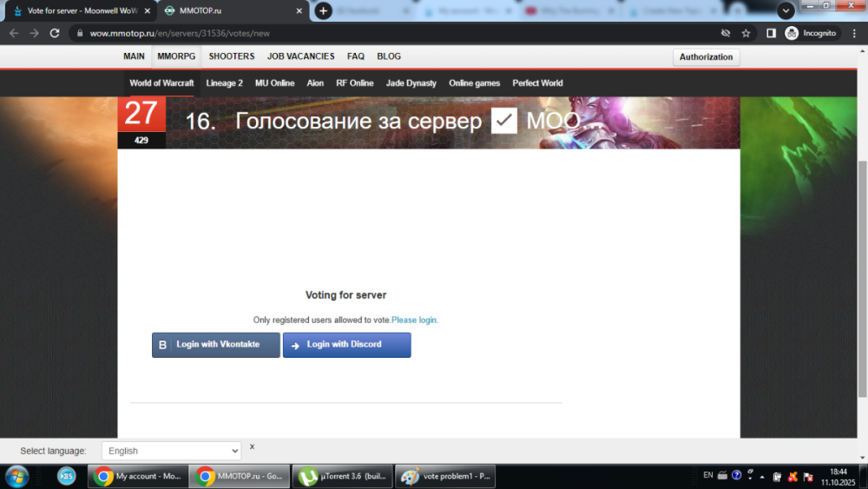Click the third-party cookies blocked eye icon
This screenshot has width=868, height=489.
pos(725,33)
